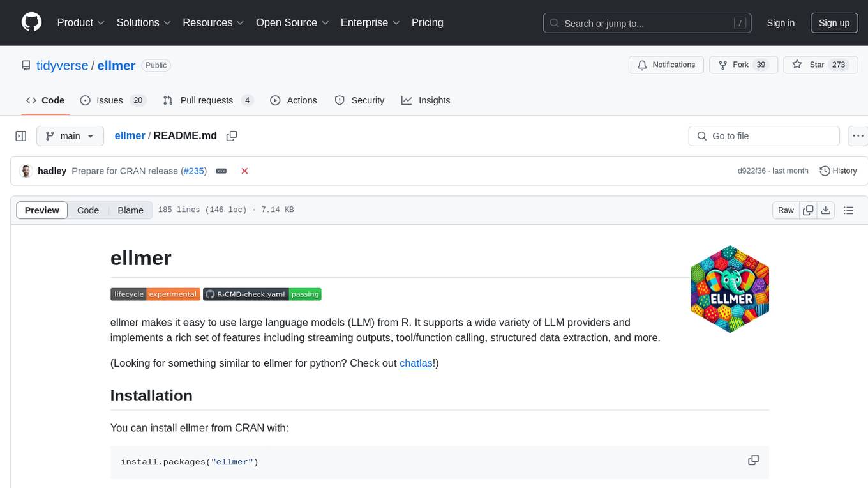This screenshot has width=868, height=488.
Task: Expand the Enterprise menu
Action: point(370,22)
